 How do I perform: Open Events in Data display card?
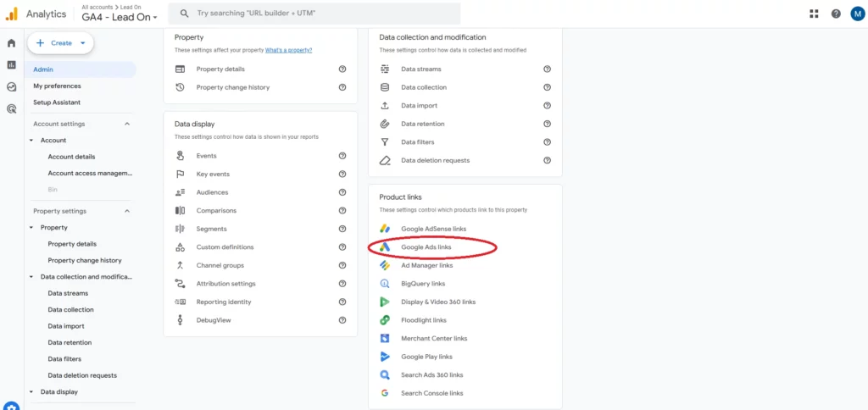[x=207, y=156]
